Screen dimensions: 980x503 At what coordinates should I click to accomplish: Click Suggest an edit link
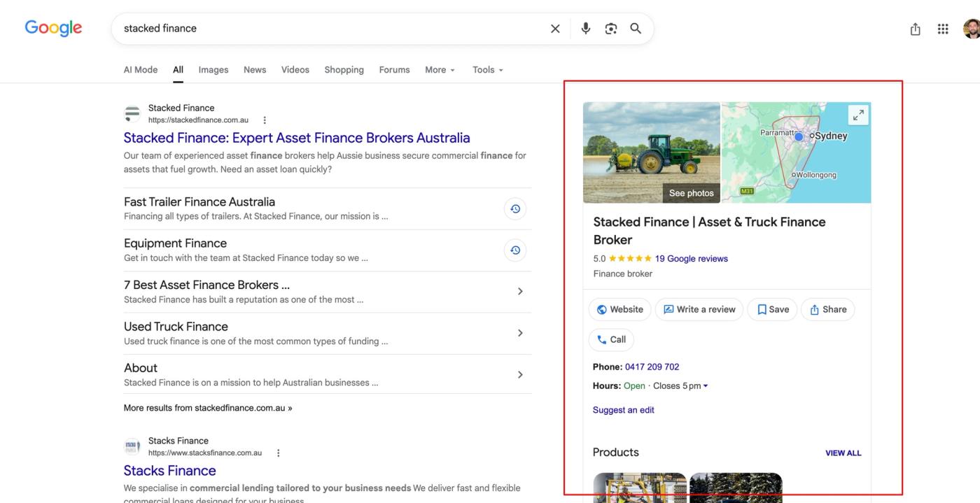(624, 410)
